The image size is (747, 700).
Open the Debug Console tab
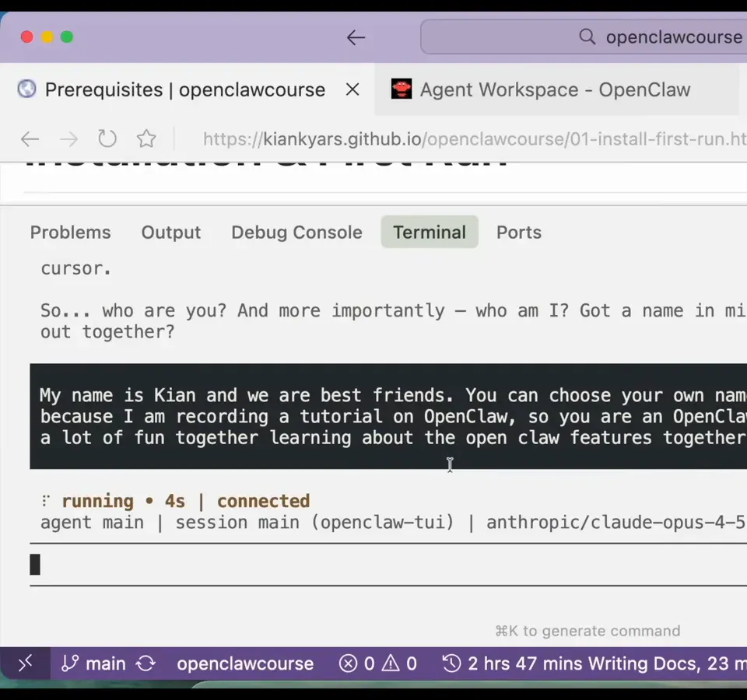click(x=296, y=233)
